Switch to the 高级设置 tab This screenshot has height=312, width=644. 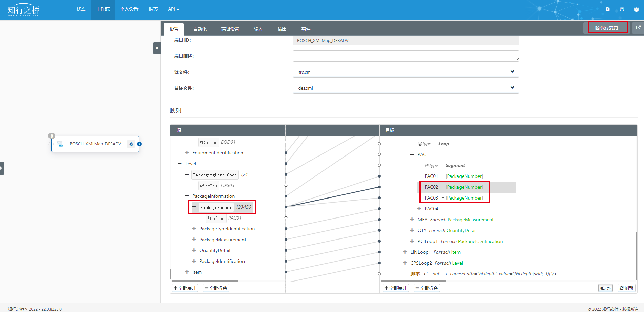pos(230,29)
